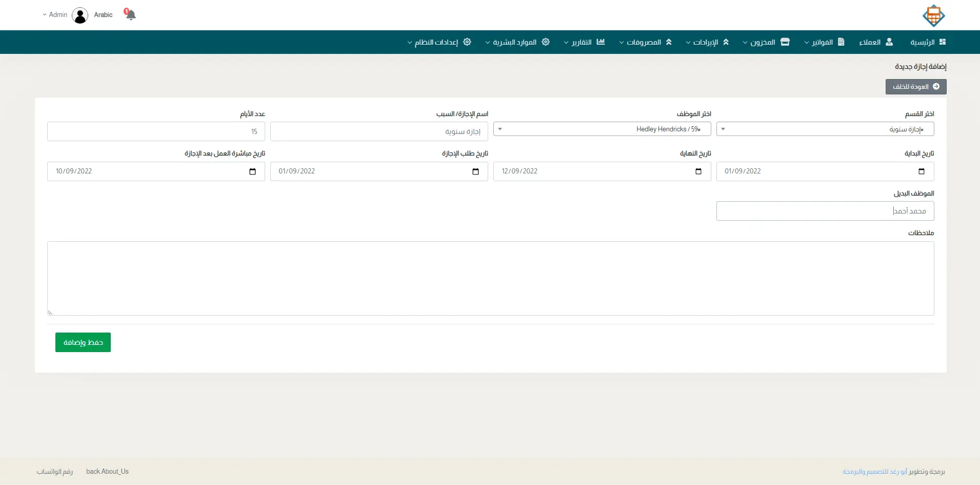Click in the ملاحظات notes text area
Screen dimensions: 980x485
(490, 278)
